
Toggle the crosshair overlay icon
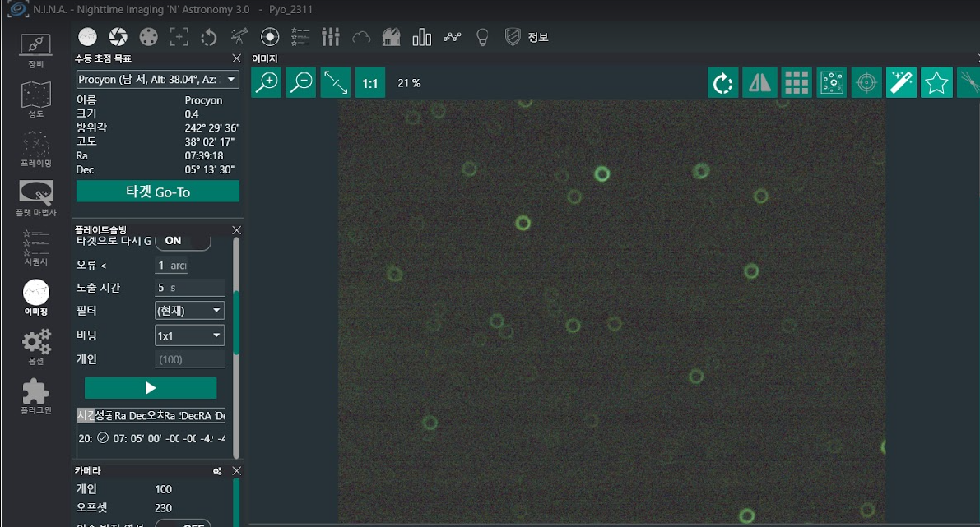tap(867, 82)
